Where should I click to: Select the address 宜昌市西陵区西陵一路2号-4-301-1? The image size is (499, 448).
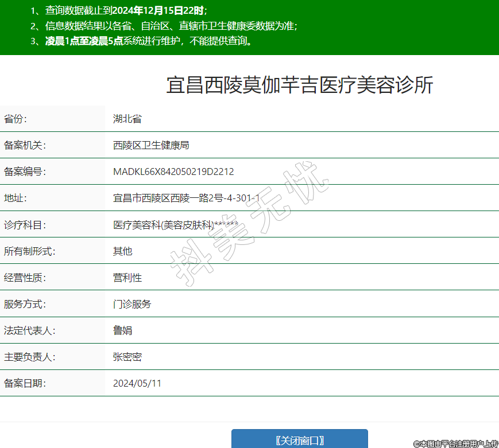coord(186,198)
